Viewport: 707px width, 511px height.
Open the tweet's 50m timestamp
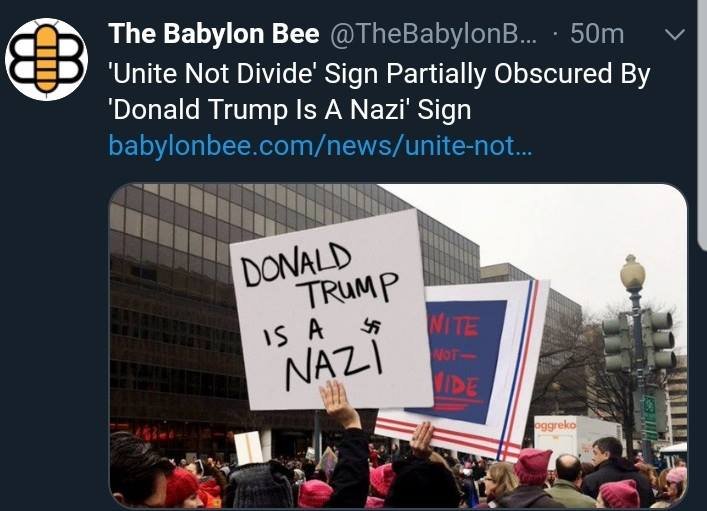[597, 34]
